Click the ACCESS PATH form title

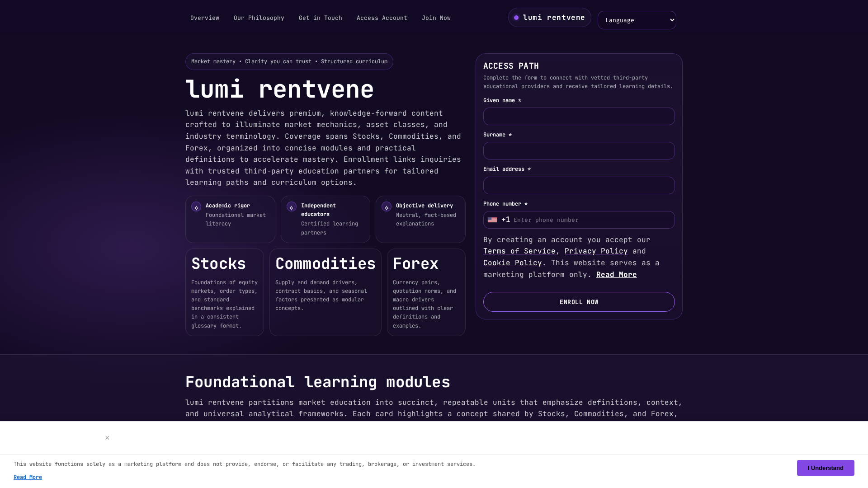coord(511,66)
